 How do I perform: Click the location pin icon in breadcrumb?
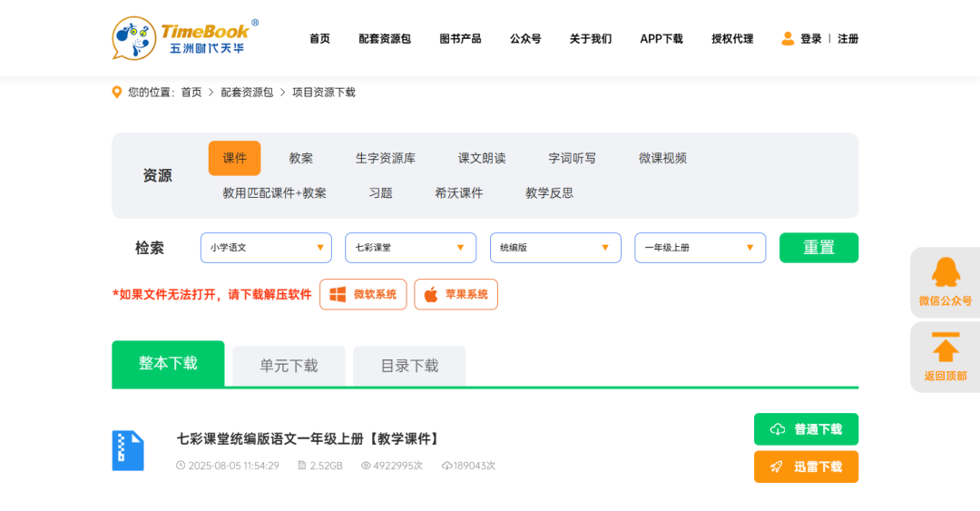pos(117,93)
